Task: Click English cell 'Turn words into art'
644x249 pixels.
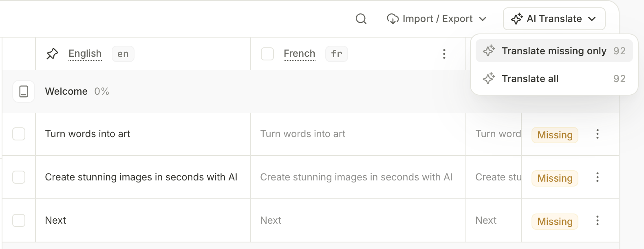Action: pos(143,134)
